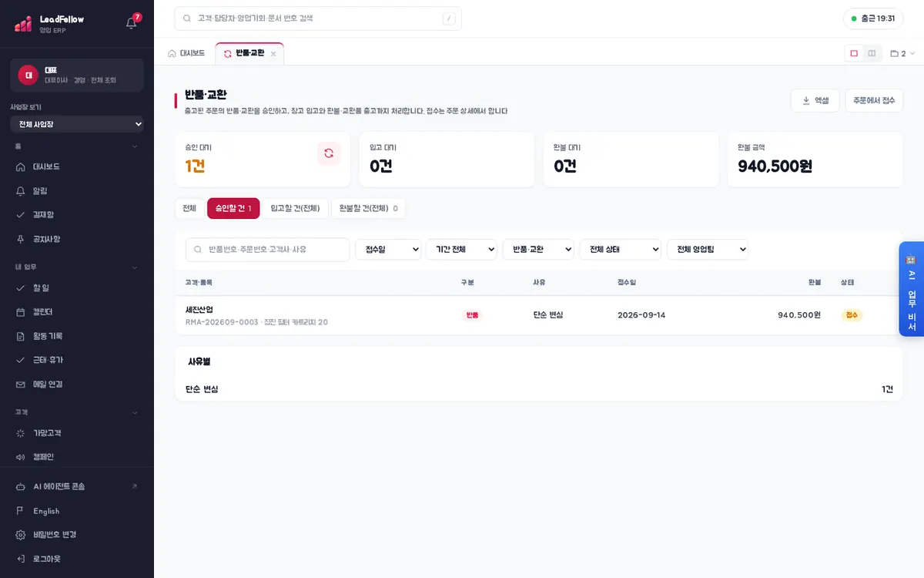
Task: Open the 할 일 to-do list
Action: click(77, 287)
